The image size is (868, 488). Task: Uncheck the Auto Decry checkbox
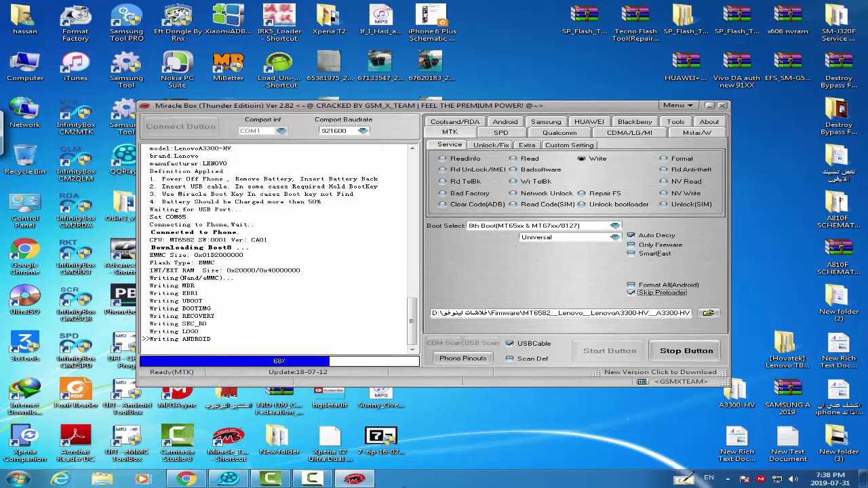631,235
